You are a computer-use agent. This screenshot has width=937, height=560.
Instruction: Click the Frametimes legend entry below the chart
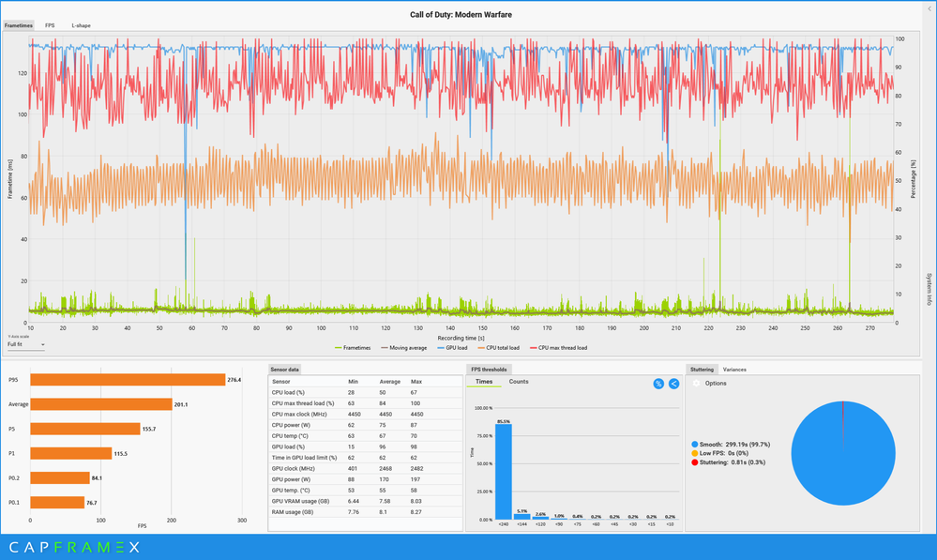(x=353, y=348)
